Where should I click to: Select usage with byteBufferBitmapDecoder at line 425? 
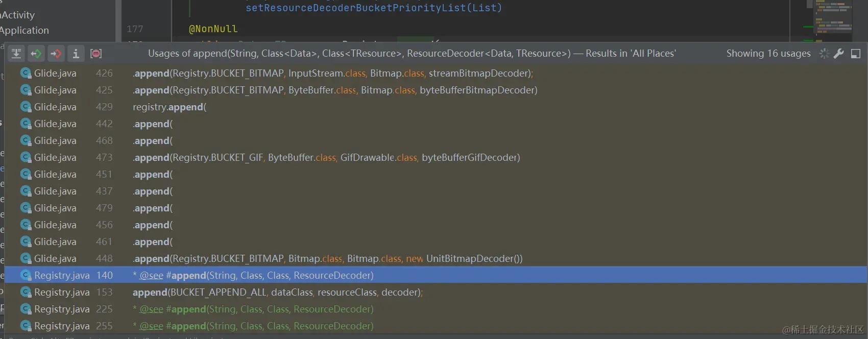pyautogui.click(x=436, y=90)
